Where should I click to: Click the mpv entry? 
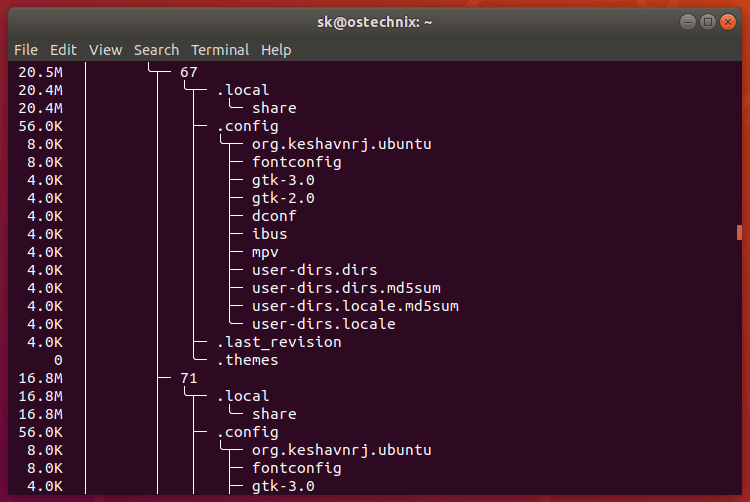coord(265,252)
